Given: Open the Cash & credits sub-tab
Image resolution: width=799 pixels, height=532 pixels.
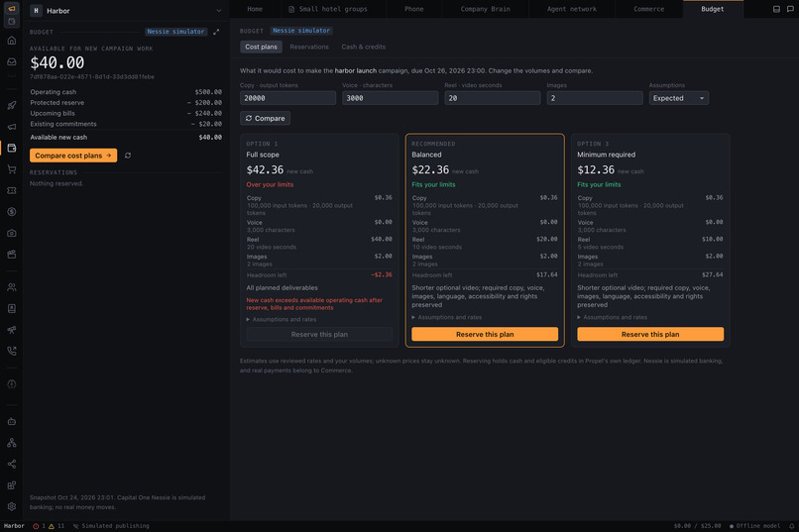Looking at the screenshot, I should coord(364,47).
